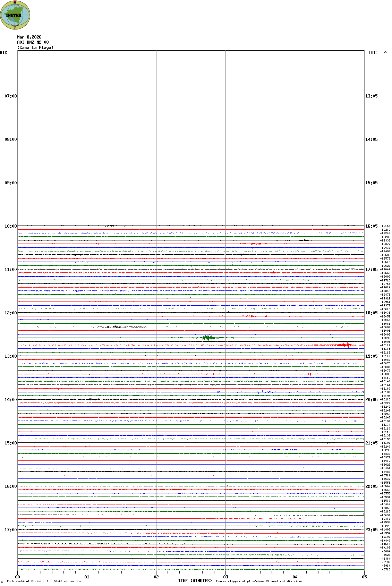Click the UTC time header
The height and width of the screenshot is (586, 392).
click(x=373, y=53)
